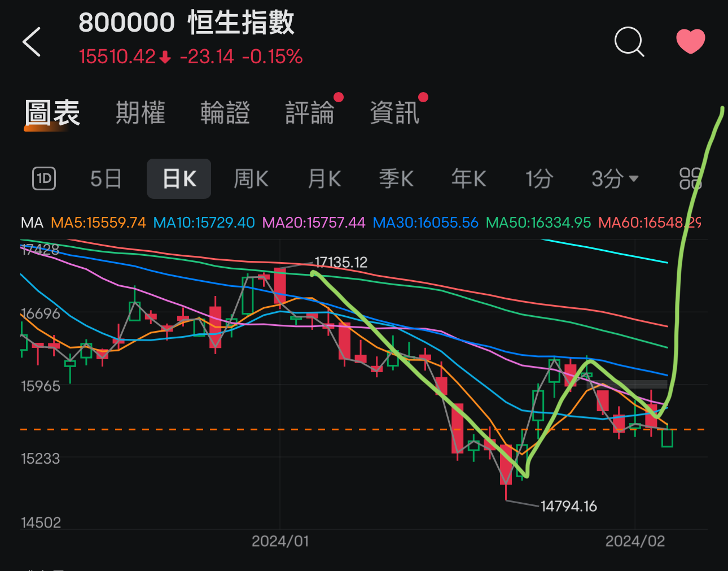Select the 1分 timeframe
This screenshot has height=571, width=728.
click(x=539, y=179)
